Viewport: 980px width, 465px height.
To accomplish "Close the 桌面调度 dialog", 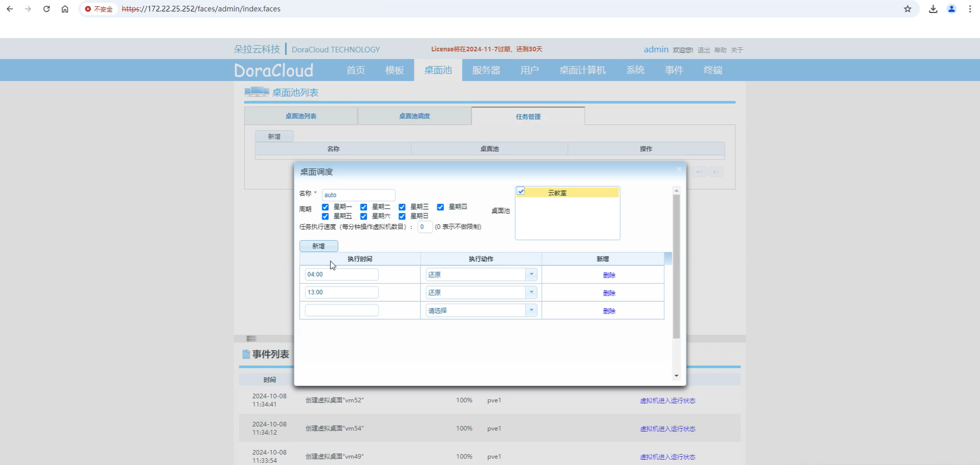I will point(679,170).
